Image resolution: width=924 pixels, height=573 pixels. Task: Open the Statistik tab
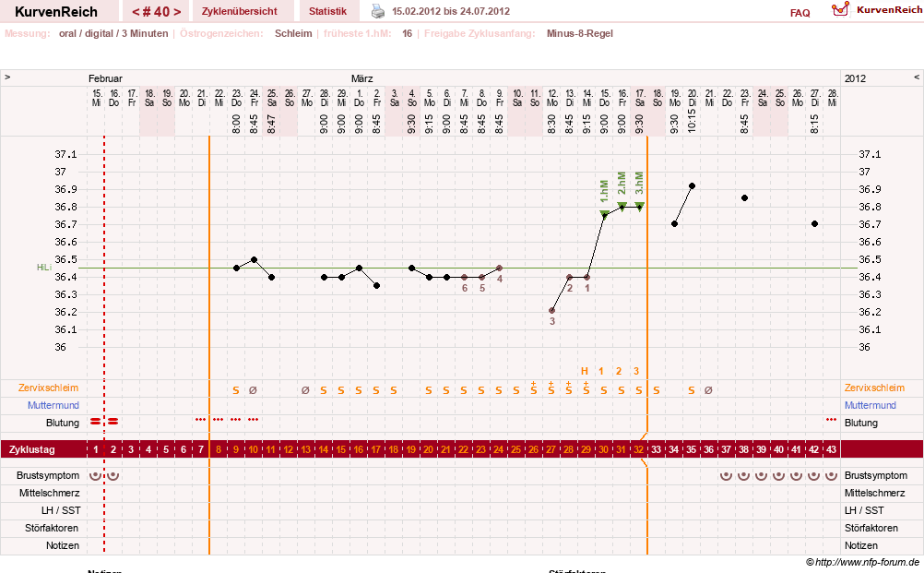pos(327,11)
